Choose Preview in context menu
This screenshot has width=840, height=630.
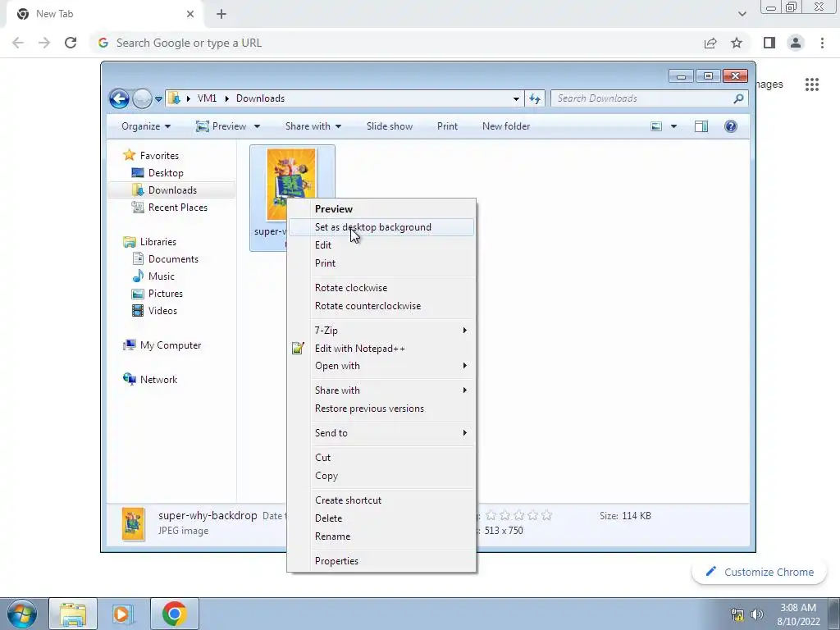pos(381,209)
